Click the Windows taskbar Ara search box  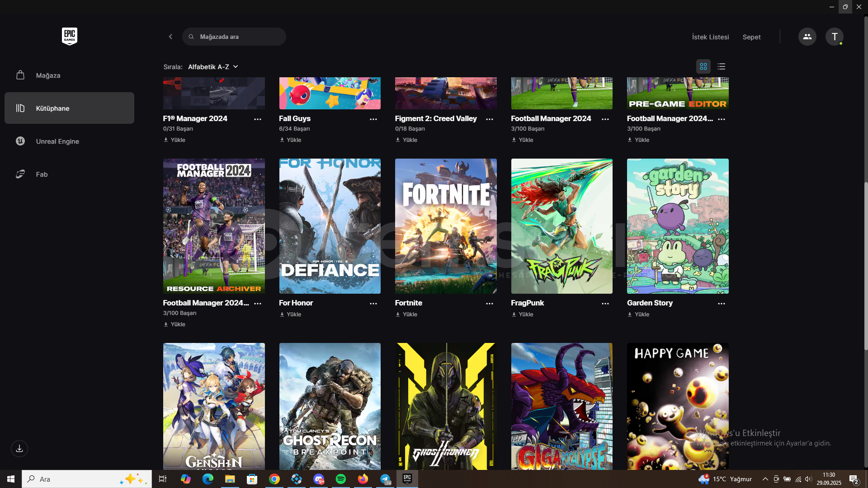87,479
